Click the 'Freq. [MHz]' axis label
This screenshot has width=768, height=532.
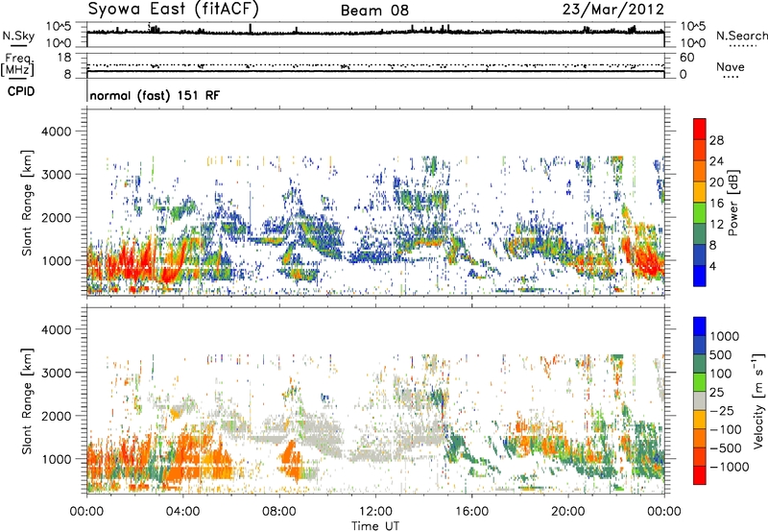[17, 64]
